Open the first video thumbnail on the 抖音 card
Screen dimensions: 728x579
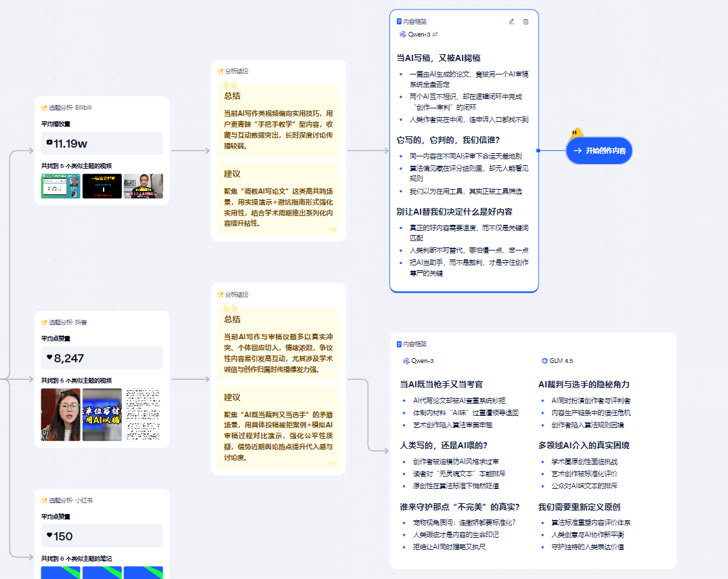60,416
